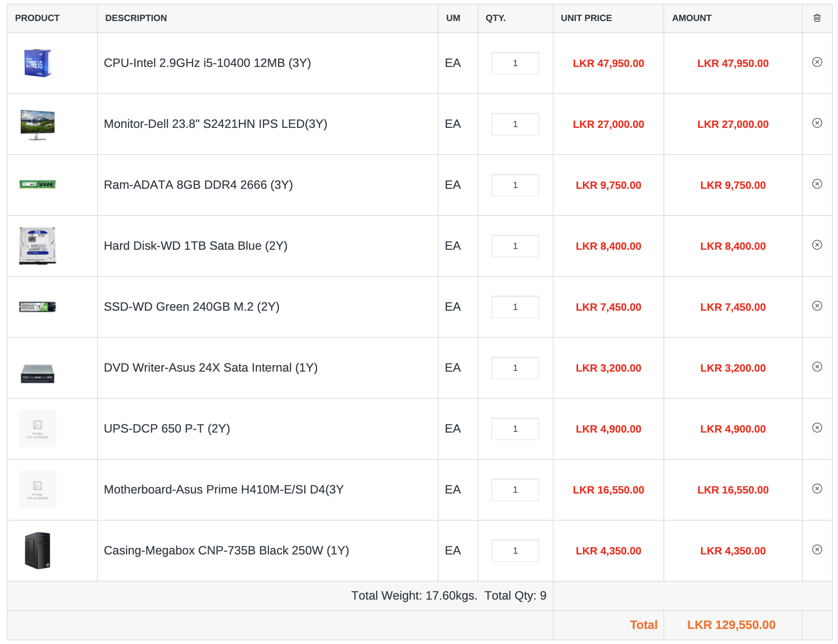Image resolution: width=838 pixels, height=644 pixels.
Task: Click the CPU unit price LKR 47,950.00
Action: (x=609, y=63)
